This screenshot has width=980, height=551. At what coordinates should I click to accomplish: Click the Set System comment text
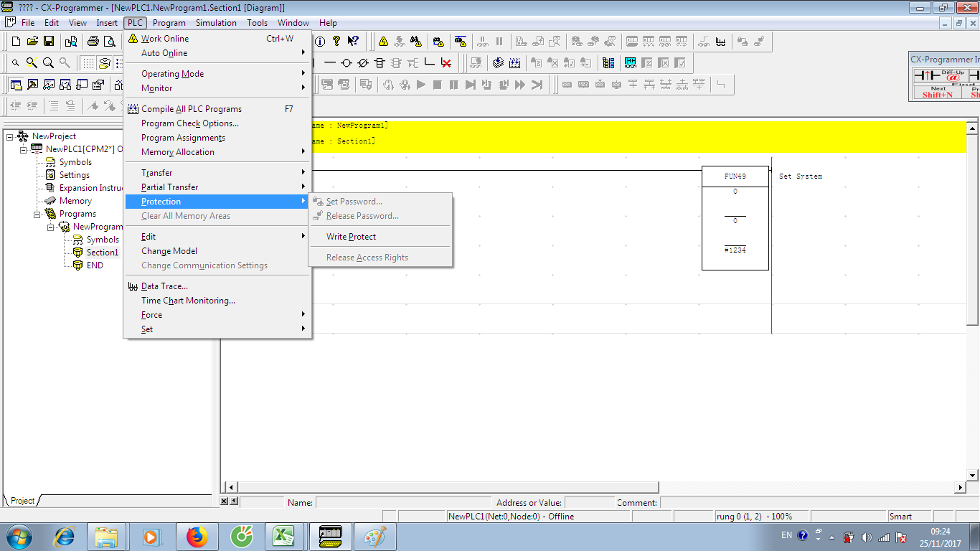[x=801, y=176]
